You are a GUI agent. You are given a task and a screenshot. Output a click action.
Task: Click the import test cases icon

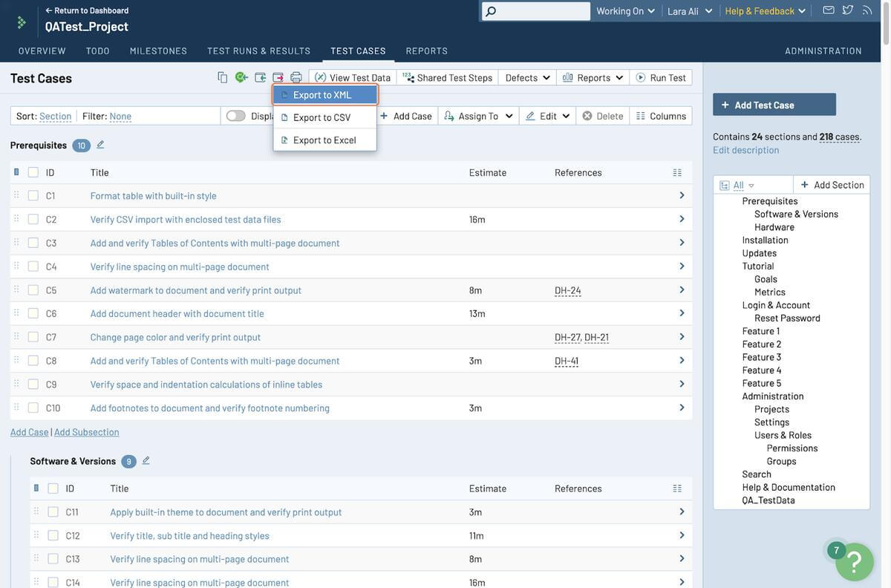[260, 77]
